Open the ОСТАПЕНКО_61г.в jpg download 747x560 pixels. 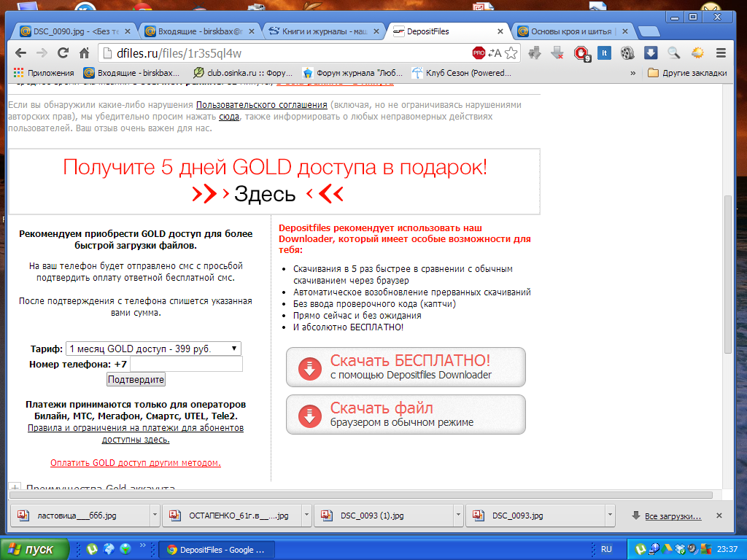tap(232, 516)
